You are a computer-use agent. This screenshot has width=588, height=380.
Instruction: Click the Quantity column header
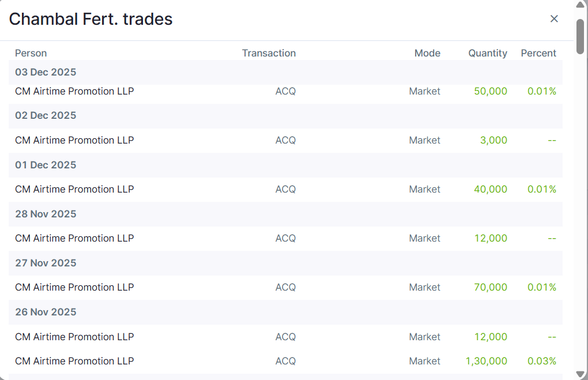pos(488,53)
